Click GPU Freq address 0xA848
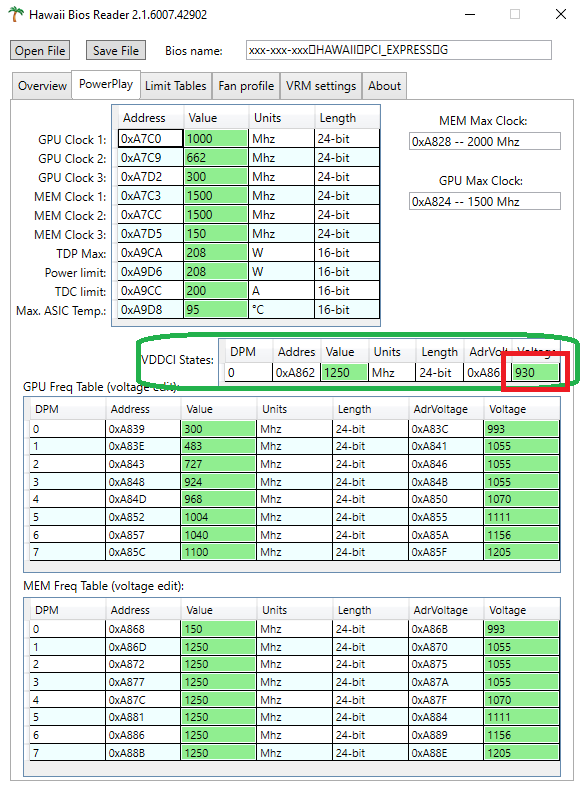The image size is (583, 790). [143, 482]
